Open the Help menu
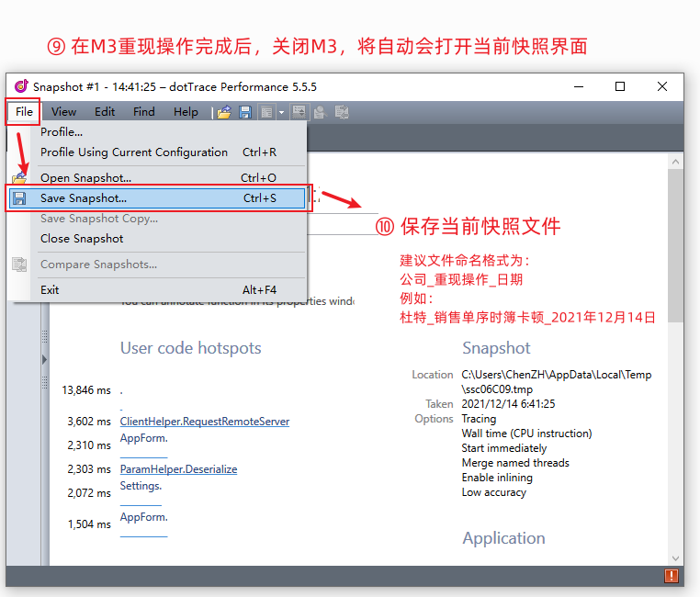The height and width of the screenshot is (597, 700). [x=186, y=111]
